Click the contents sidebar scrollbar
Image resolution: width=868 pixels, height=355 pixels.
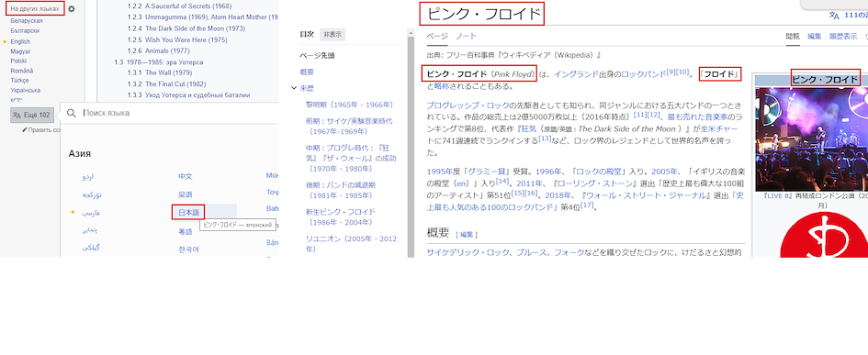tap(411, 147)
